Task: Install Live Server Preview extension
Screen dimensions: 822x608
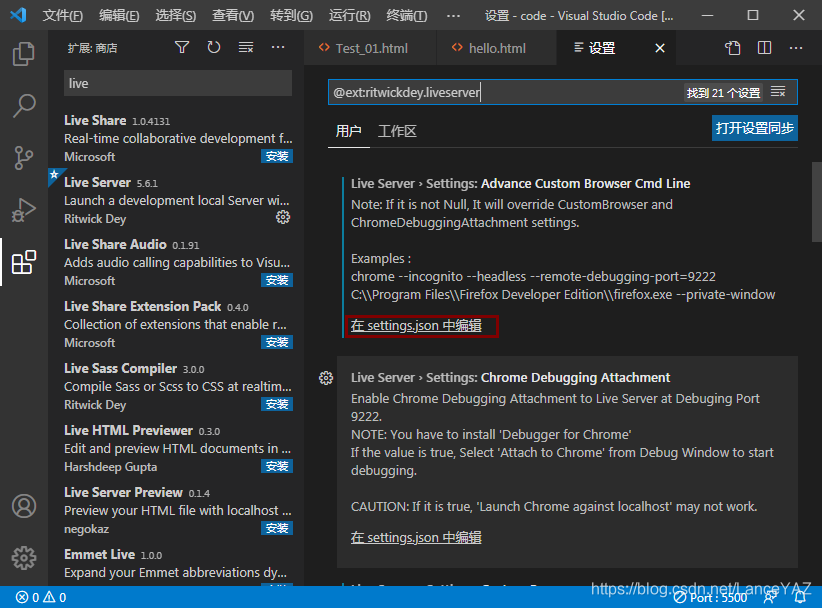Action: pyautogui.click(x=277, y=528)
